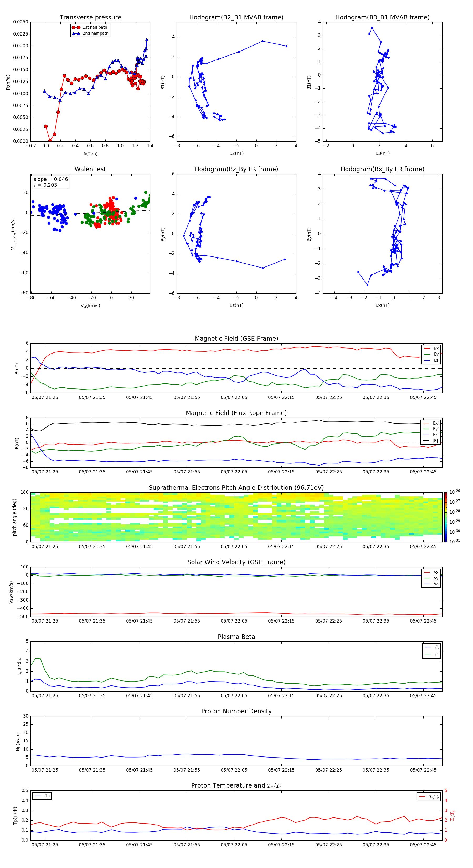Click the 'Np(#/cc)' axis label
The image size is (473, 868).
coord(18,741)
